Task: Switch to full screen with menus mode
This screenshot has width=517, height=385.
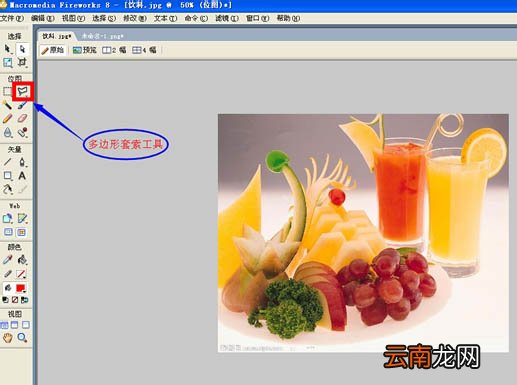Action: point(15,325)
